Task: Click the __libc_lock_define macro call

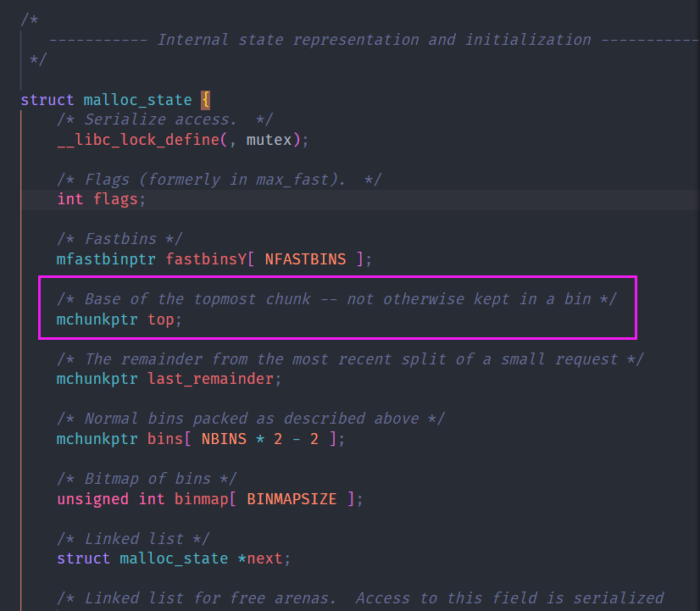Action: pos(138,140)
